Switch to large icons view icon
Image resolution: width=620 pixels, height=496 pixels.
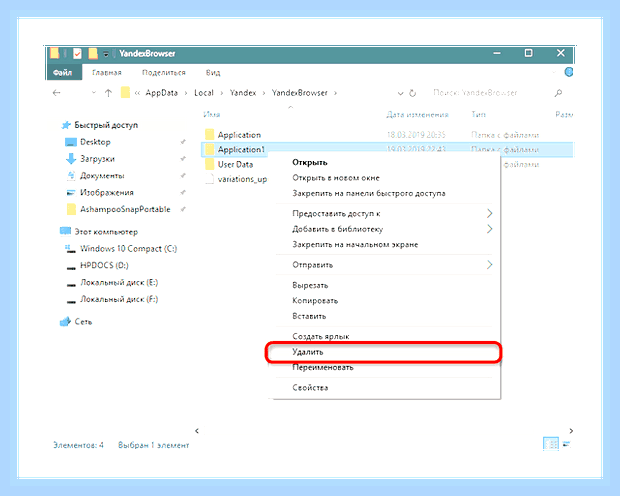567,444
